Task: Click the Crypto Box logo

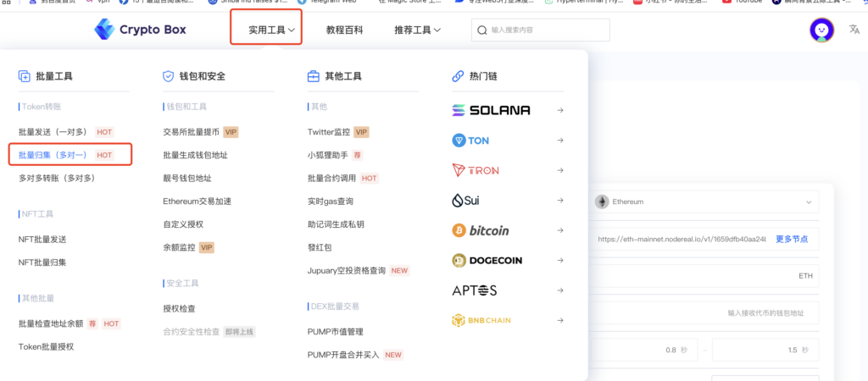Action: (140, 30)
